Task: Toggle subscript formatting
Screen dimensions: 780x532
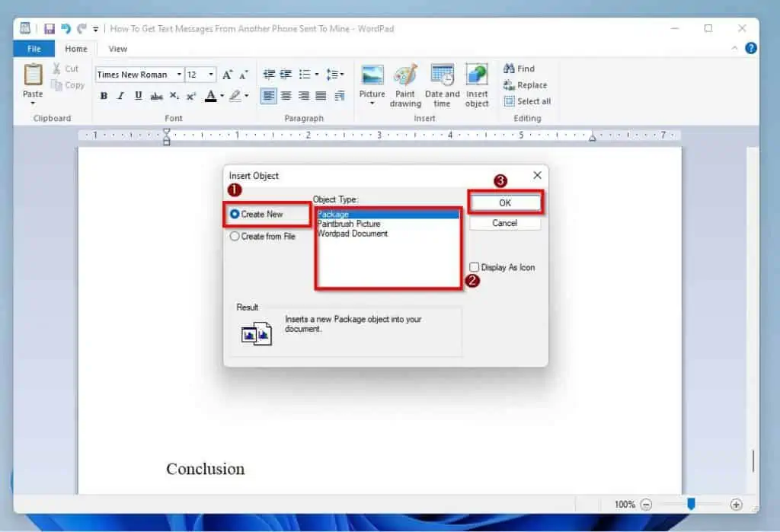Action: click(x=174, y=96)
